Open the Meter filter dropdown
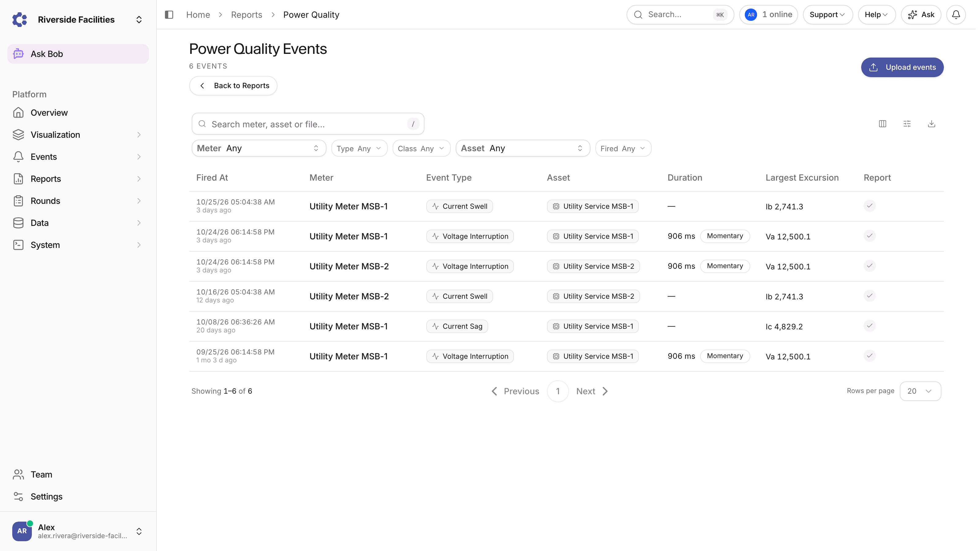 (259, 148)
